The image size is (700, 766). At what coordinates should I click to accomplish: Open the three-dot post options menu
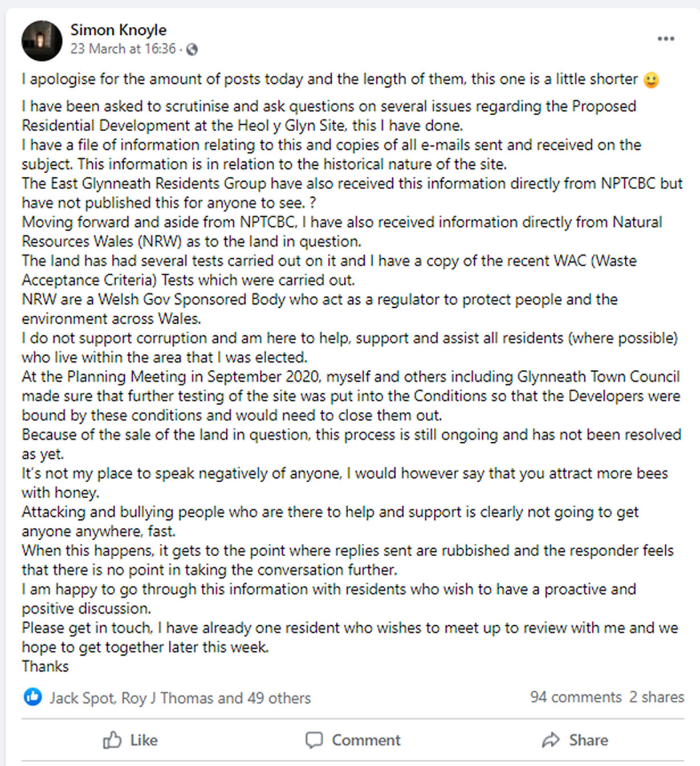click(665, 39)
